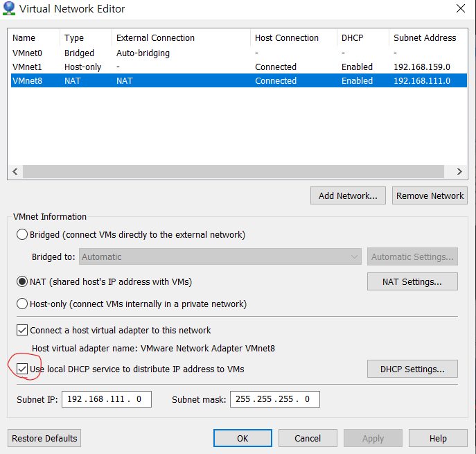Viewport: 476px width, 454px height.
Task: Click the External Connection column header
Action: pos(182,37)
